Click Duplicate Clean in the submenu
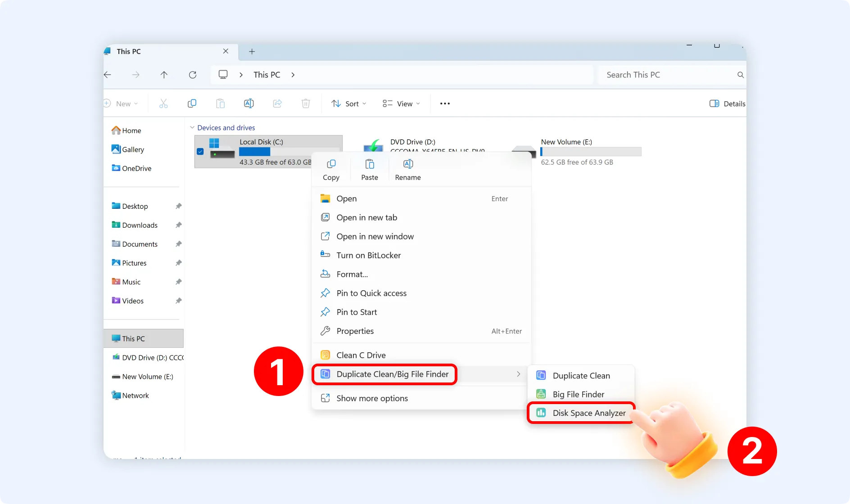 coord(581,375)
